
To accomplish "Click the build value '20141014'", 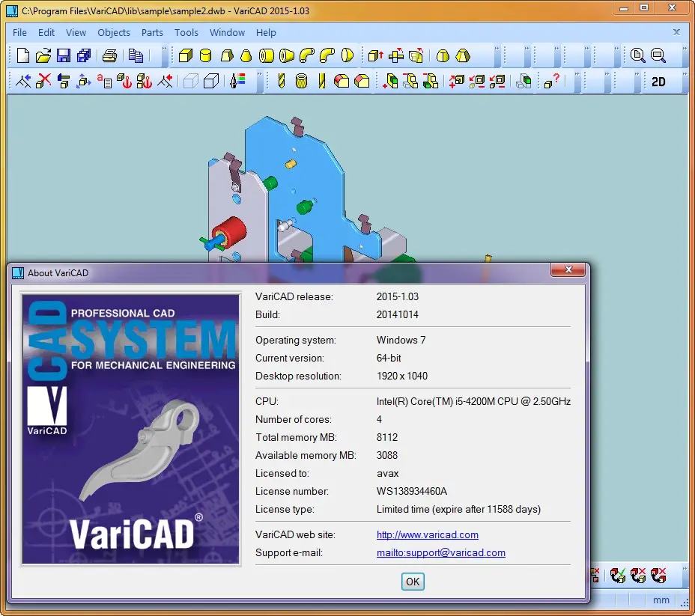I will [398, 314].
